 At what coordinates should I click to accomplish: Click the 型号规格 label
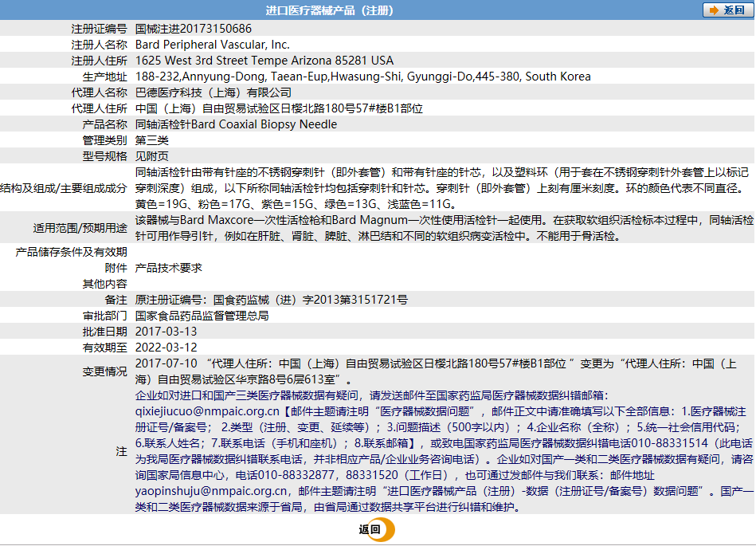[x=104, y=156]
